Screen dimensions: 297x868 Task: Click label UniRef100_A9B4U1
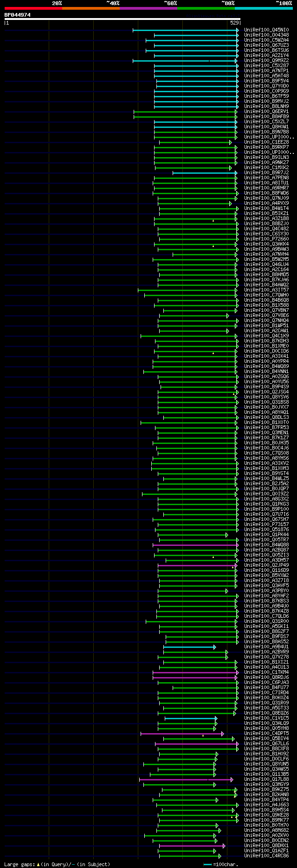tap(266, 647)
